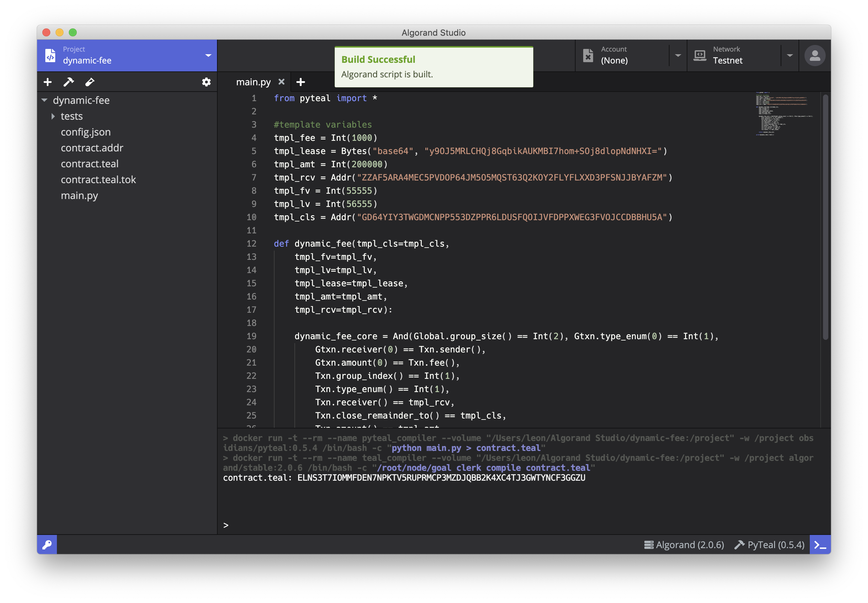
Task: Click the key icon in status bar
Action: click(x=47, y=544)
